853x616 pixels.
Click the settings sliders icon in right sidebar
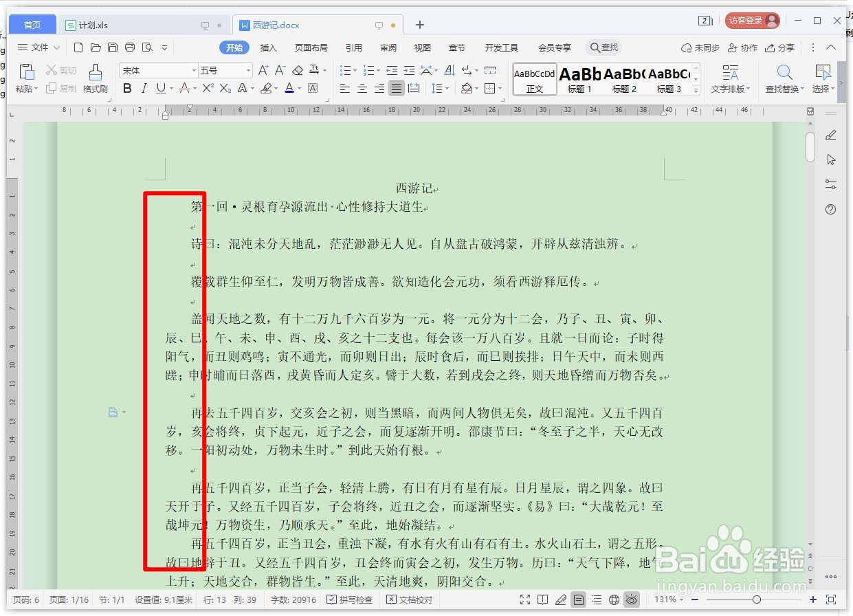pyautogui.click(x=830, y=184)
